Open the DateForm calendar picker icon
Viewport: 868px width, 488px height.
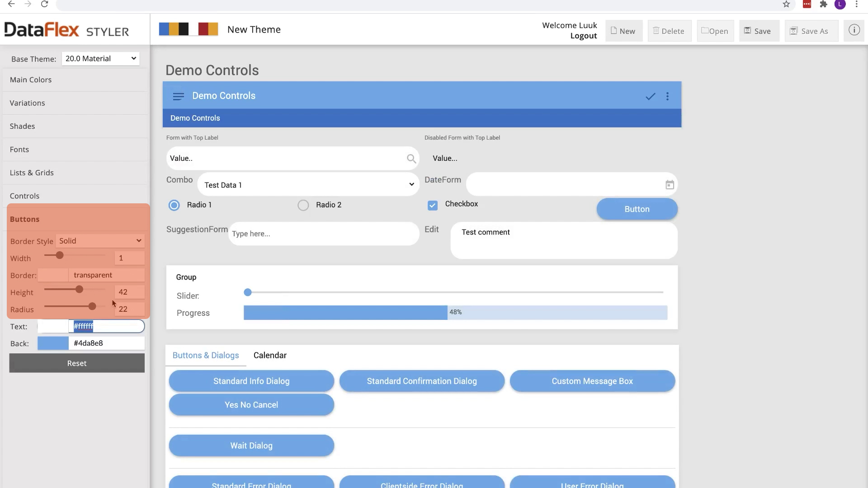pyautogui.click(x=670, y=185)
